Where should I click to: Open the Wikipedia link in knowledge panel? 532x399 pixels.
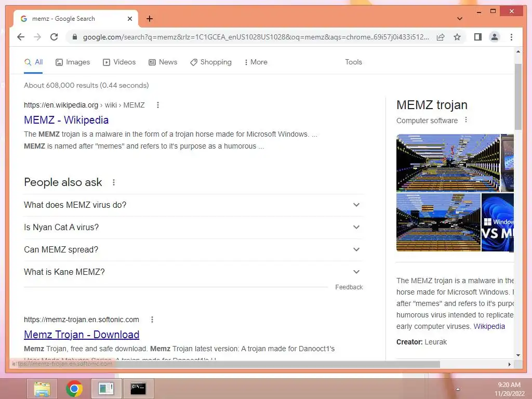click(x=489, y=326)
